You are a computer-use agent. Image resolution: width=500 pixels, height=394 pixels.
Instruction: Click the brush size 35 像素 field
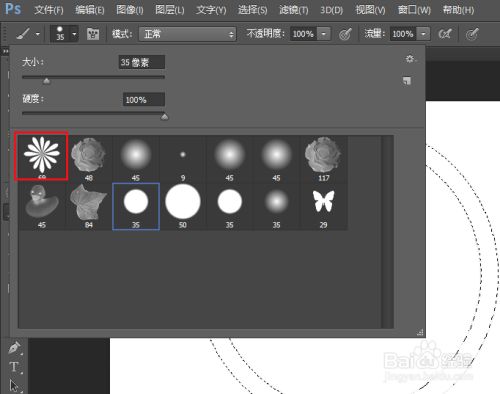pos(142,62)
